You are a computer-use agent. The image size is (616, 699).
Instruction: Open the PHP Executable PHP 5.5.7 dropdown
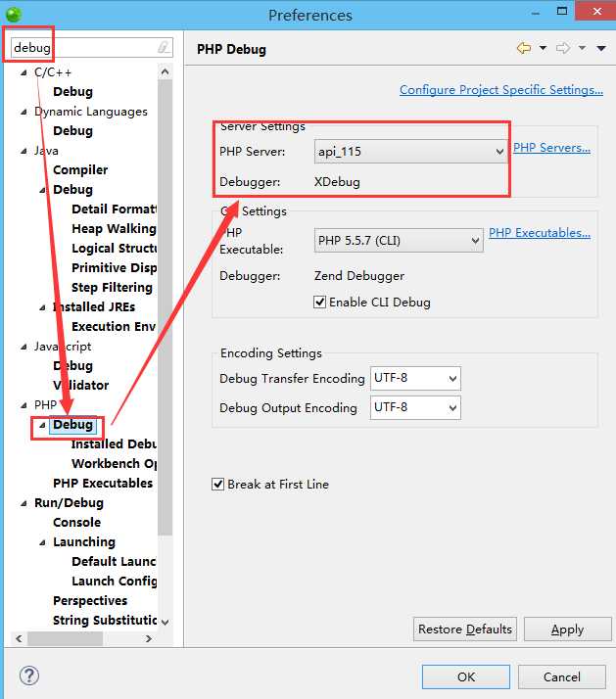pyautogui.click(x=399, y=241)
